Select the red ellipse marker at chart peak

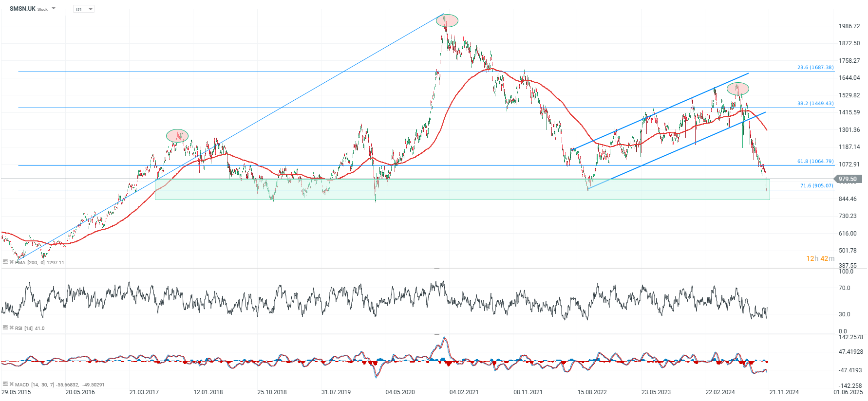[447, 20]
